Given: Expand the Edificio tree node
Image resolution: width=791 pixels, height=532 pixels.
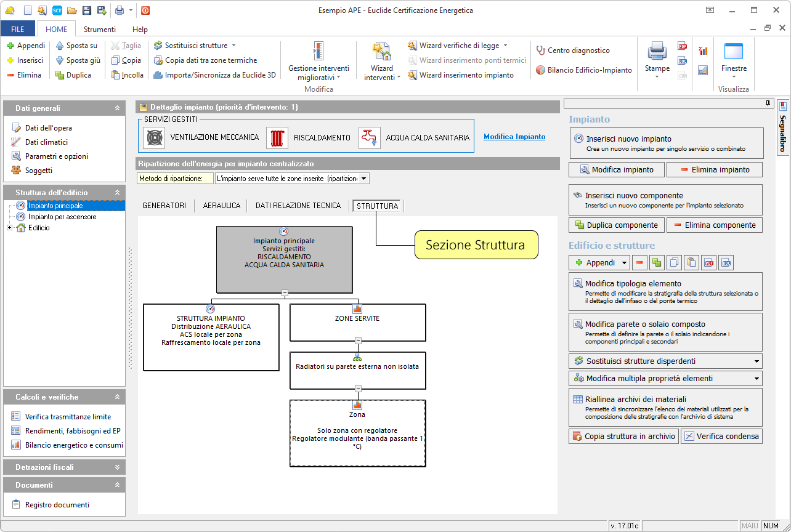Looking at the screenshot, I should [x=9, y=228].
